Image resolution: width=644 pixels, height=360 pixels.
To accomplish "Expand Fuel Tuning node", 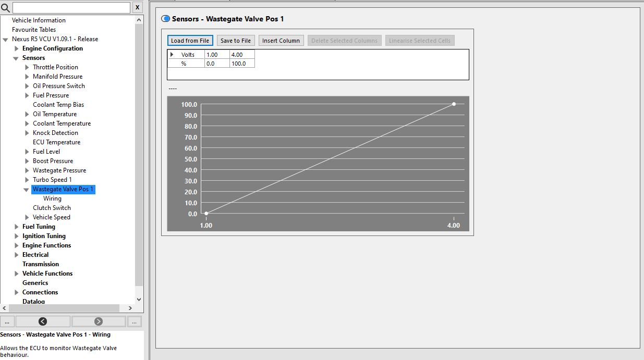I will pyautogui.click(x=17, y=227).
